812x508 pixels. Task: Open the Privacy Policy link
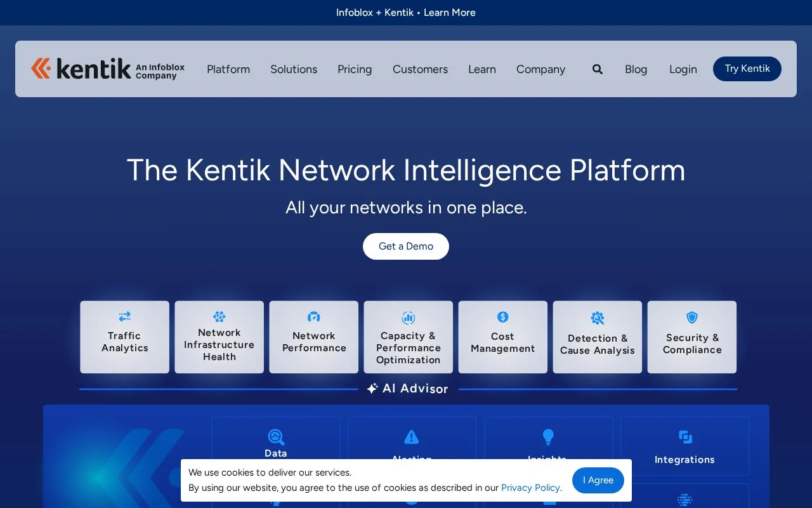(530, 488)
